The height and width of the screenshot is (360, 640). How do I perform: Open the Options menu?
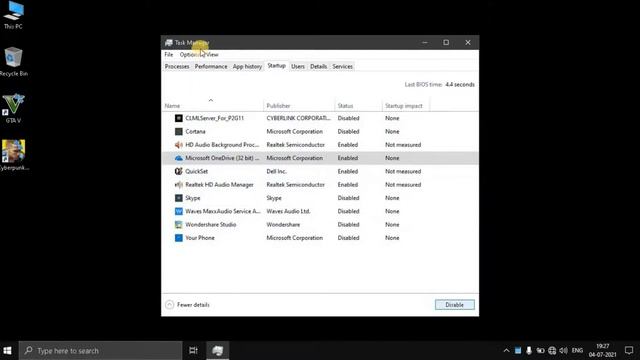click(x=189, y=54)
